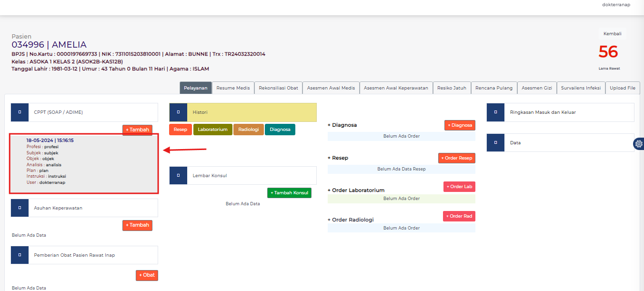
Task: Open the Resiko Jatuh tab
Action: click(x=452, y=88)
